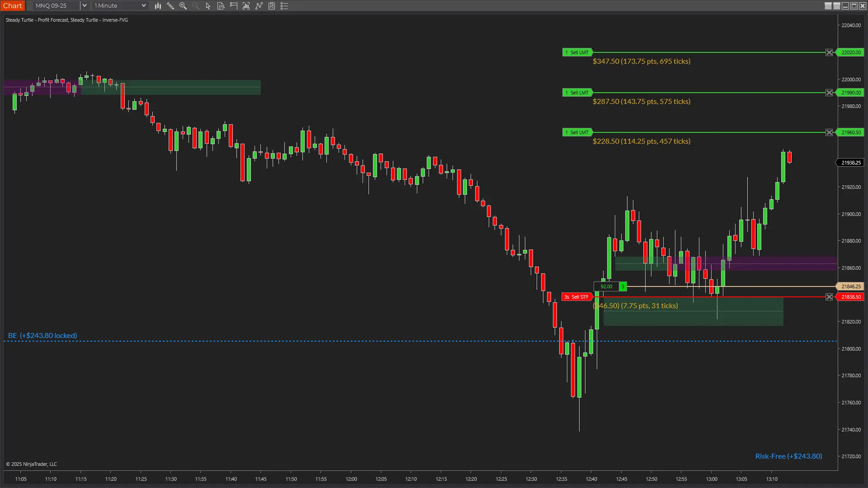Screen dimensions: 868x488
Task: Select the cursor pointer tool
Action: (x=208, y=6)
